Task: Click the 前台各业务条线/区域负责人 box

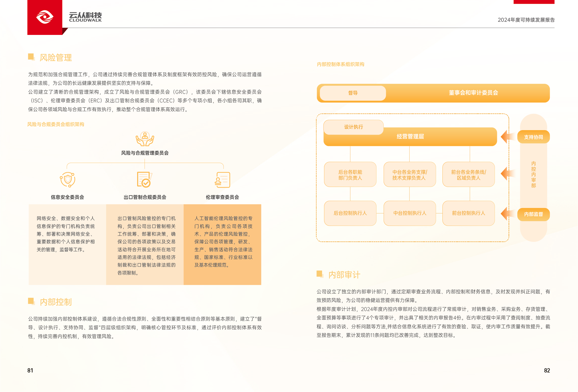Action: pos(468,175)
